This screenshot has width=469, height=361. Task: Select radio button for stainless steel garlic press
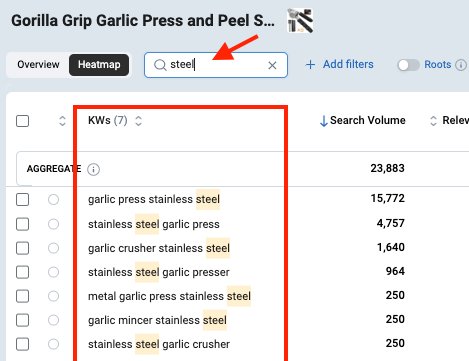[53, 224]
